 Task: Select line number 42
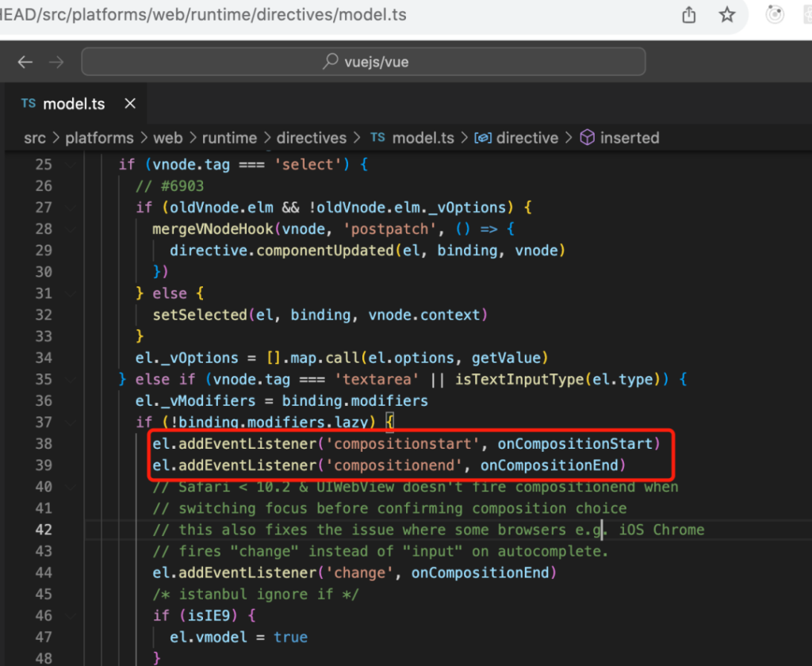coord(44,530)
